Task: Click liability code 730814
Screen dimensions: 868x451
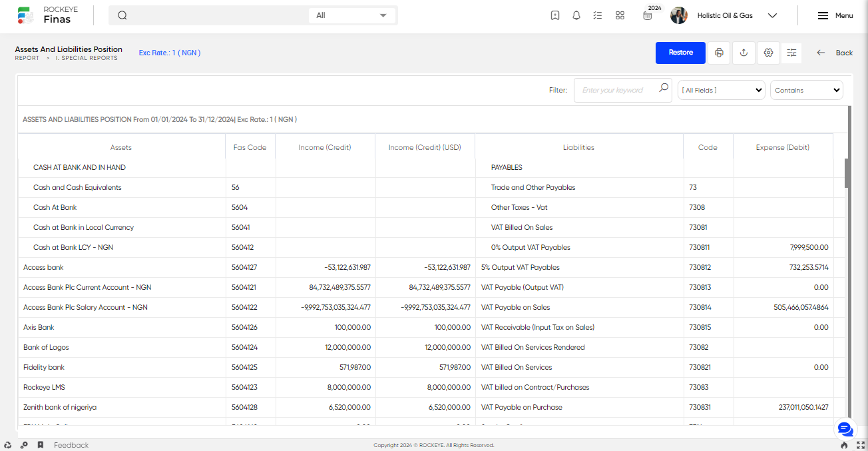Action: coord(700,308)
